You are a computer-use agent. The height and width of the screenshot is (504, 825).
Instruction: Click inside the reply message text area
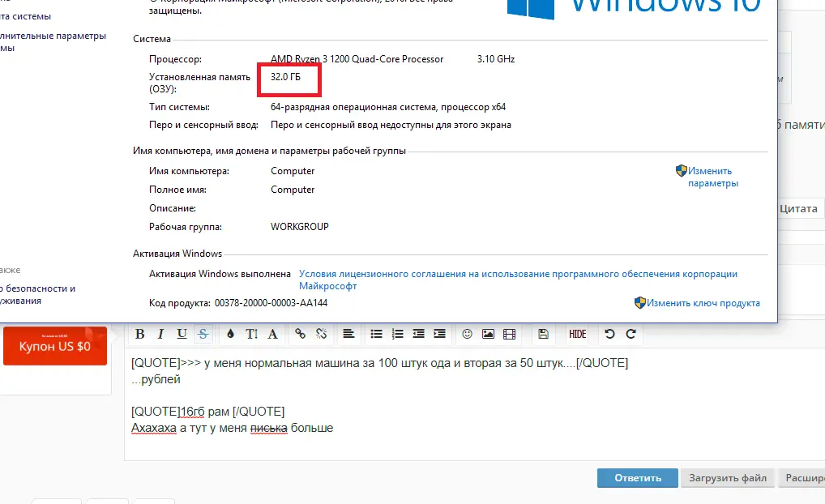(473, 404)
